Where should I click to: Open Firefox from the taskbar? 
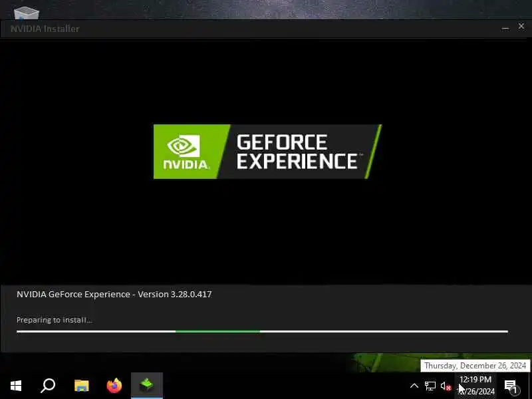click(x=114, y=386)
